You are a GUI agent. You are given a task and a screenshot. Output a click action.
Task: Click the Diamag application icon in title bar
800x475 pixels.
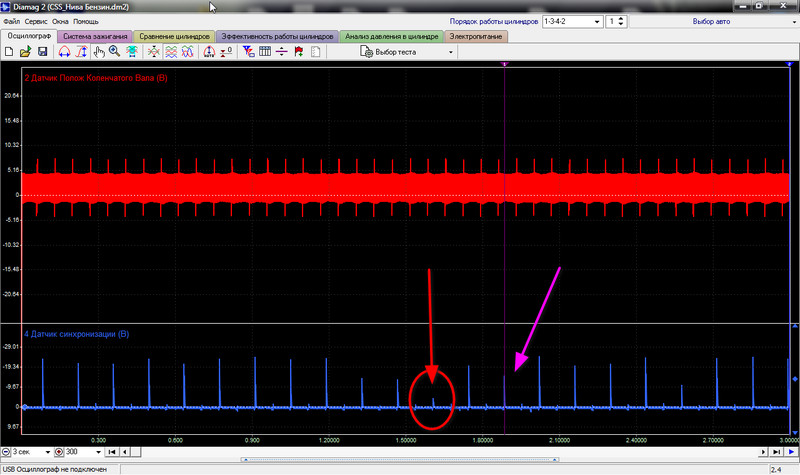coord(6,7)
